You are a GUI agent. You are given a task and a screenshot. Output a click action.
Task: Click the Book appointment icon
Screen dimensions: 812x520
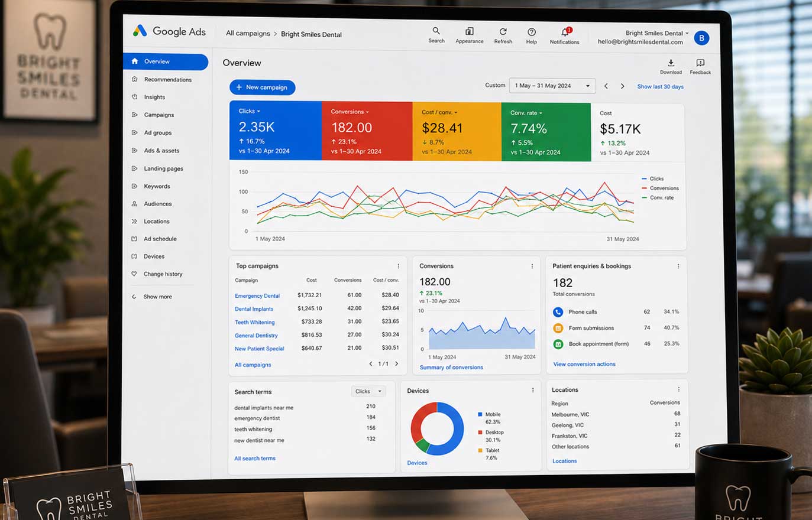click(558, 344)
